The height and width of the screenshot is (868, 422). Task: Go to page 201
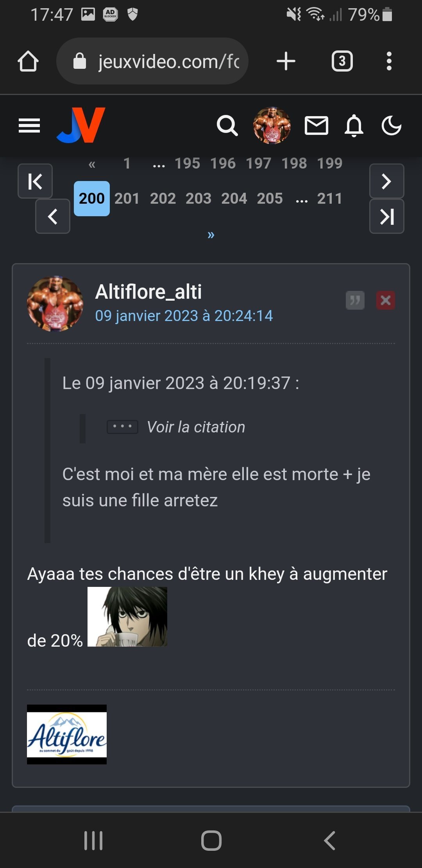tap(127, 198)
